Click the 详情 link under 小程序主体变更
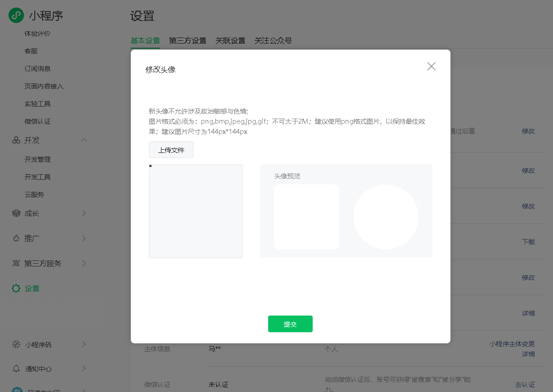553x392 pixels. click(528, 354)
